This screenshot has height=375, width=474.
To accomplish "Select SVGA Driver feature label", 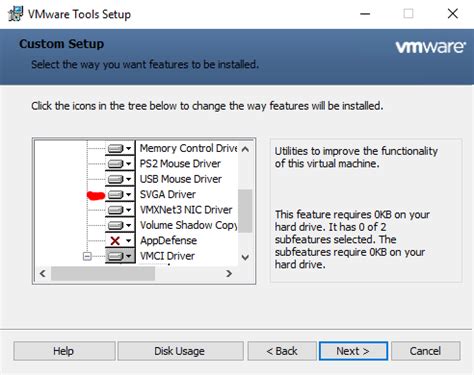I will [168, 194].
